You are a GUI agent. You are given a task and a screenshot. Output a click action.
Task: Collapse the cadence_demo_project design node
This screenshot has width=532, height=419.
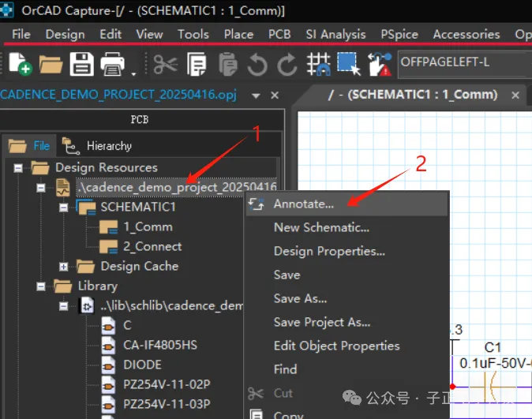coord(41,187)
